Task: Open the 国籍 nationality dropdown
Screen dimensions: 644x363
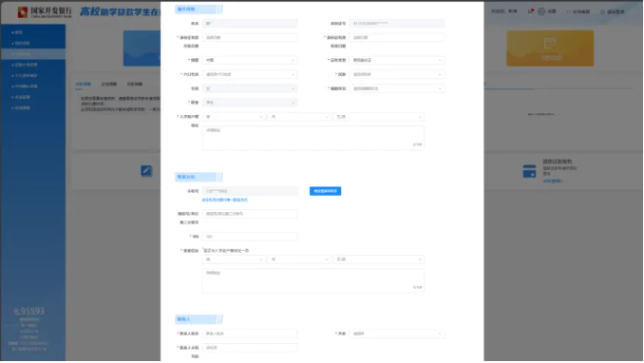Action: coord(250,60)
